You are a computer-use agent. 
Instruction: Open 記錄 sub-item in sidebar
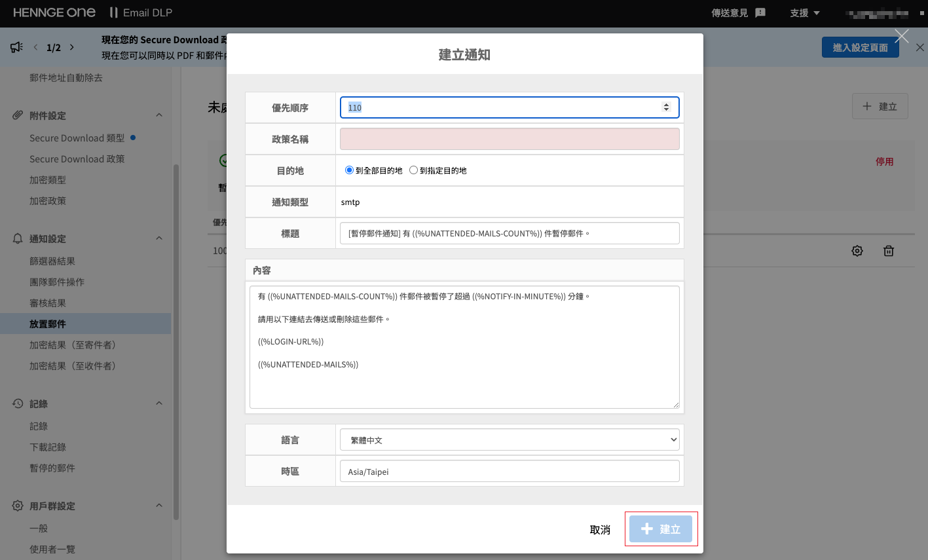pos(39,426)
